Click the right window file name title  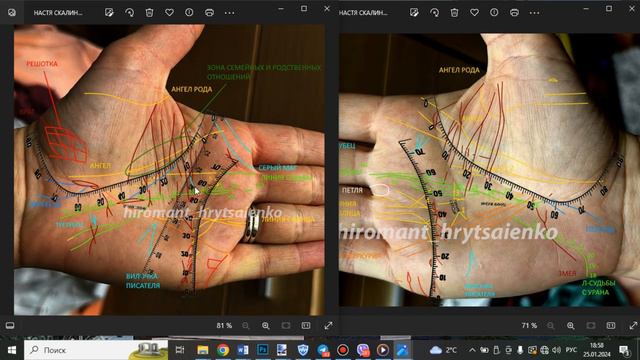click(363, 13)
